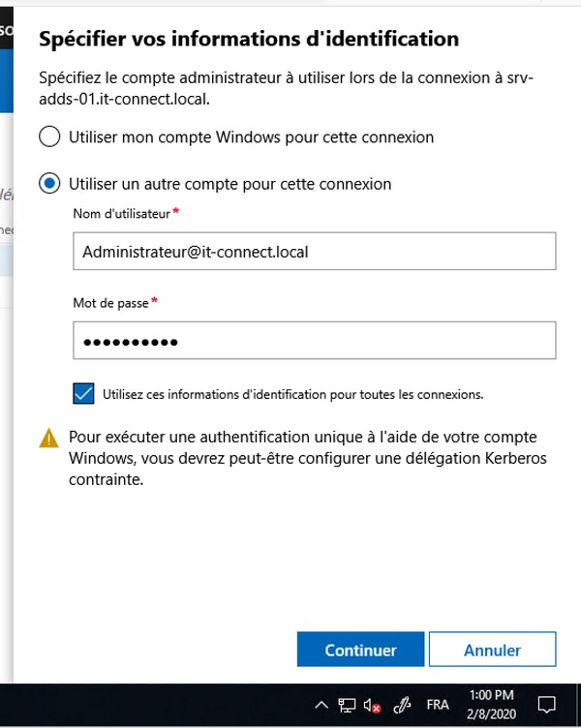Focus the Mot de passe field
The image size is (581, 728).
pos(314,341)
